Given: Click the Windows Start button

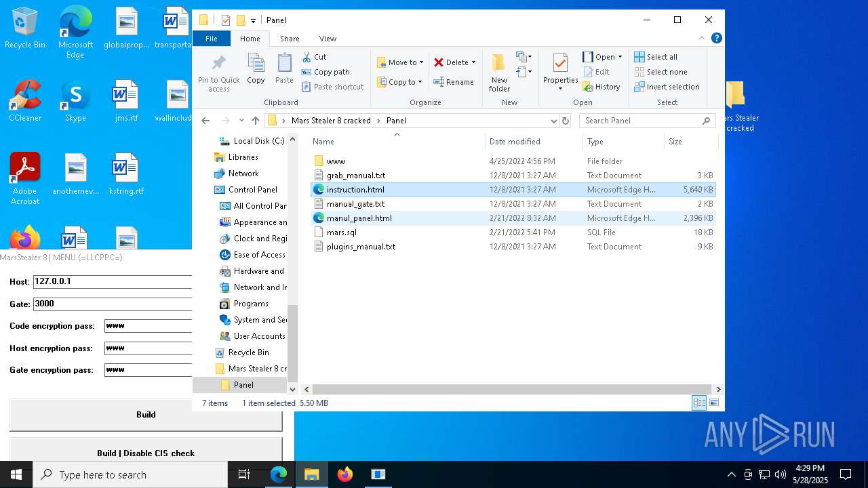Looking at the screenshot, I should point(16,474).
